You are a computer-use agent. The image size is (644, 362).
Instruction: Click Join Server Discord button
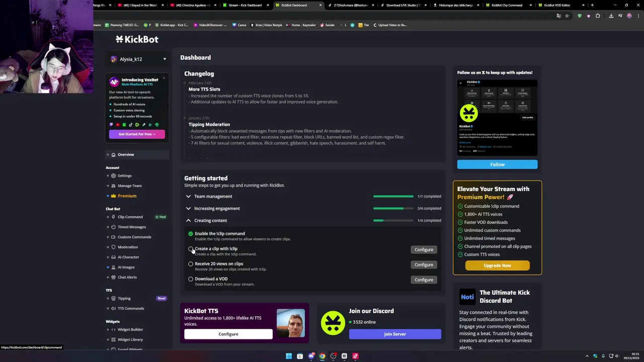point(395,334)
